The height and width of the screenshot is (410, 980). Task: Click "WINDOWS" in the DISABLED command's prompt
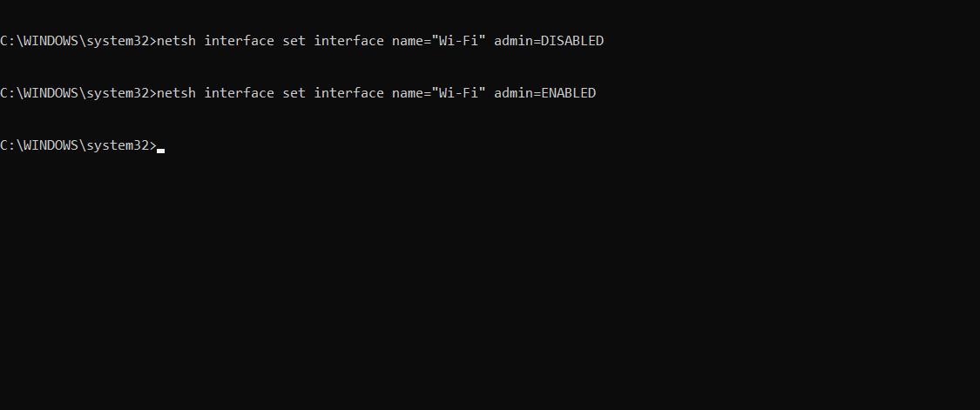(x=50, y=41)
